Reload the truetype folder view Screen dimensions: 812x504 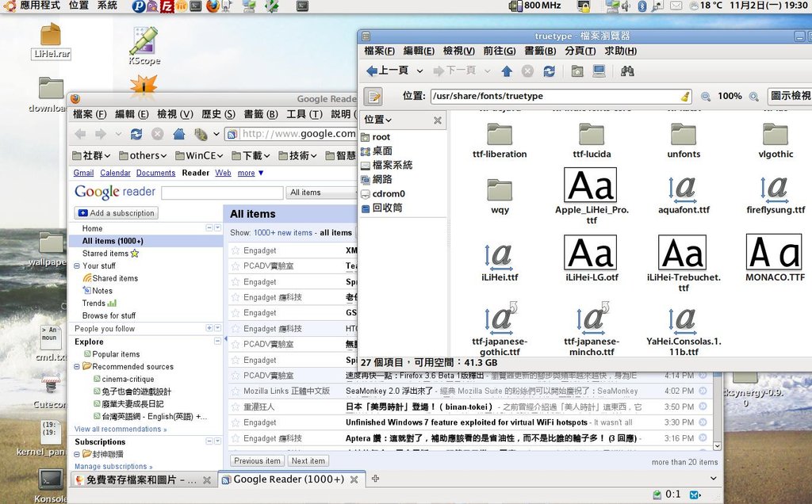[549, 71]
